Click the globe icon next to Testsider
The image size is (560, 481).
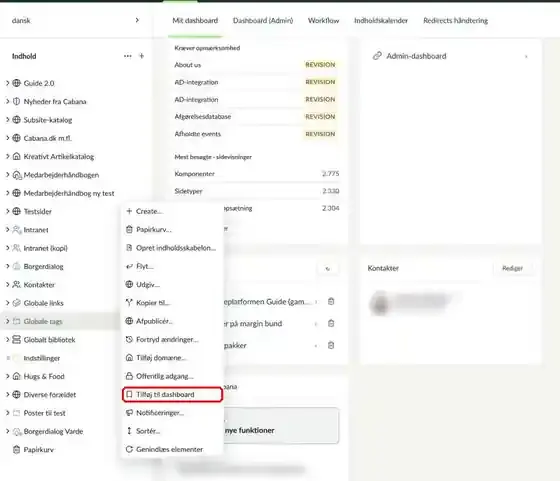coord(16,211)
